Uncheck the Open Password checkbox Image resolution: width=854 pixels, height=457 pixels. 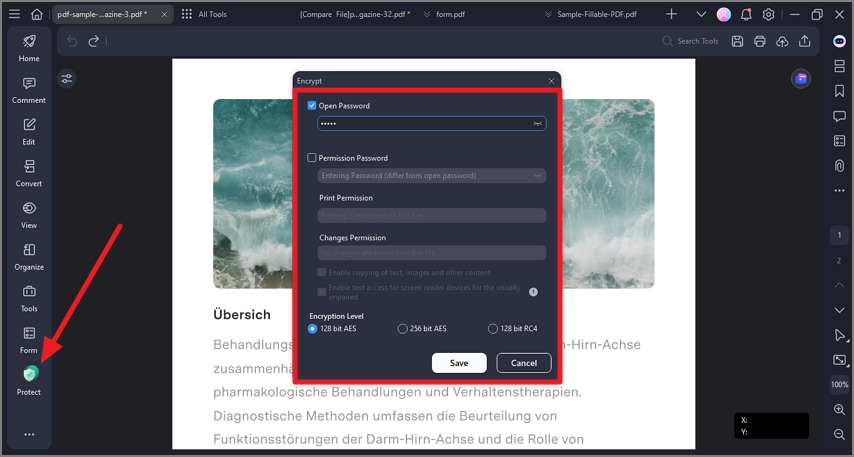312,106
